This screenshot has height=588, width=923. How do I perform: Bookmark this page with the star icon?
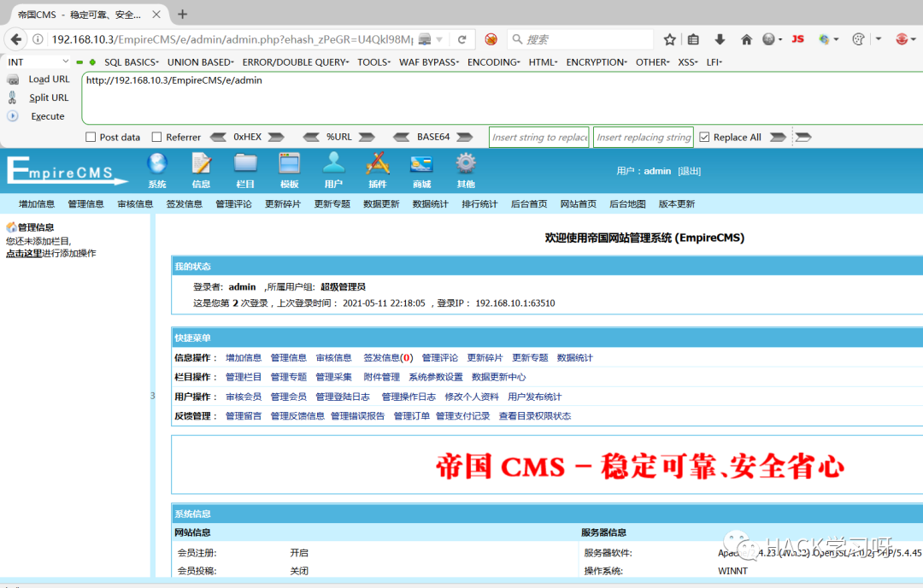tap(669, 39)
